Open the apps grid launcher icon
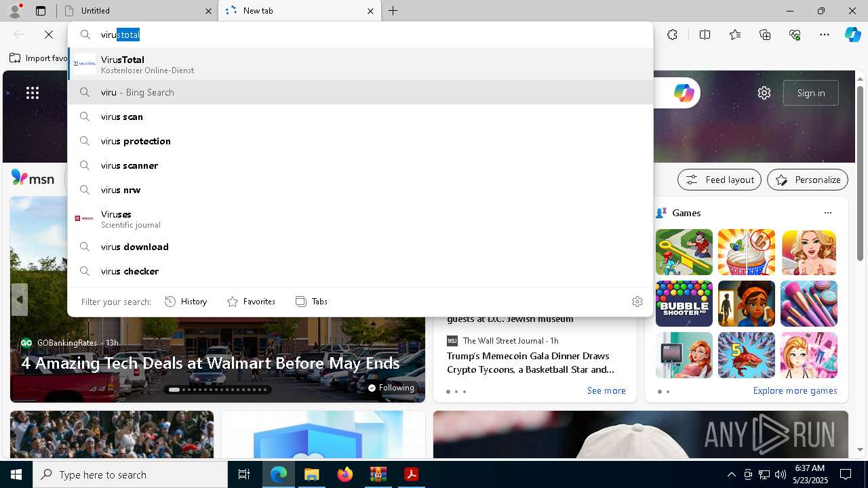This screenshot has width=868, height=488. (33, 93)
